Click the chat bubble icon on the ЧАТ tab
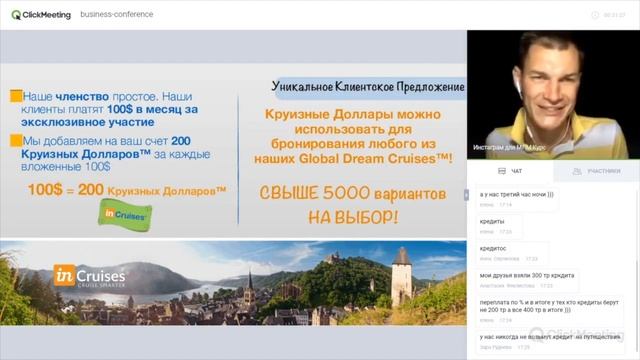The height and width of the screenshot is (360, 640). pos(502,171)
